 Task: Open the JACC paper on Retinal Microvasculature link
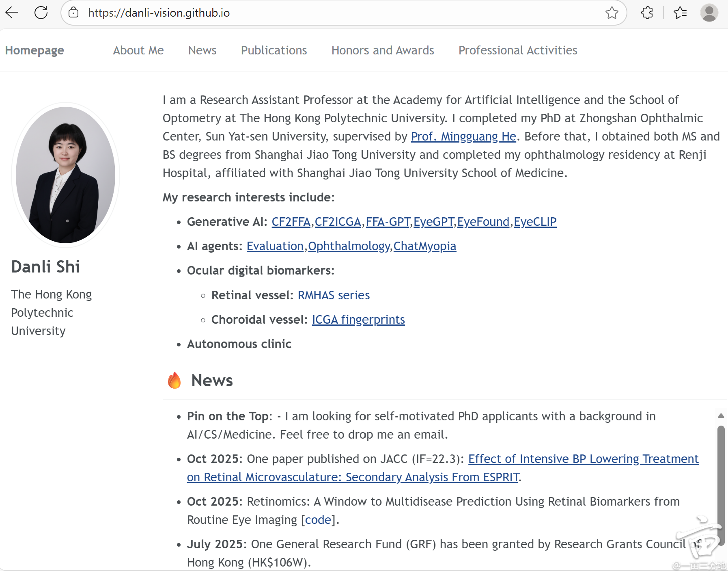point(443,468)
